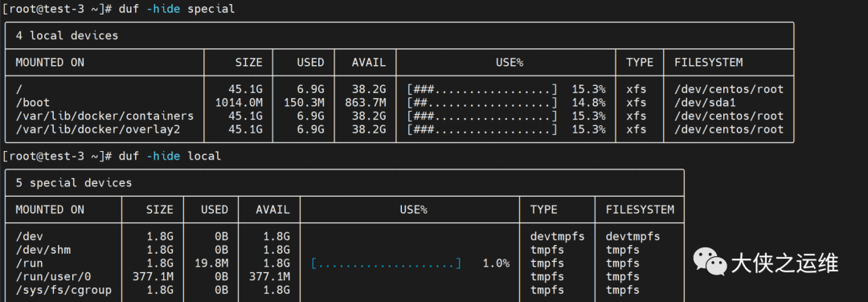Click the '1.0%' usage percentage
868x302 pixels.
point(496,263)
